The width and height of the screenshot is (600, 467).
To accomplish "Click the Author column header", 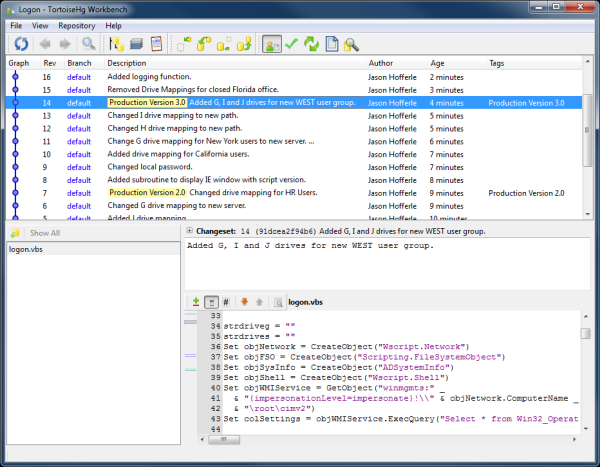I will 396,63.
